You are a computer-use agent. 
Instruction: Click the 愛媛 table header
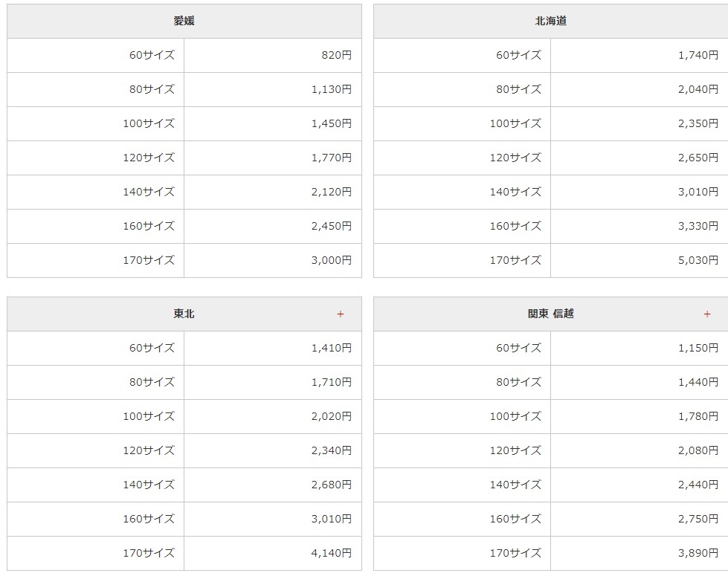(x=184, y=22)
